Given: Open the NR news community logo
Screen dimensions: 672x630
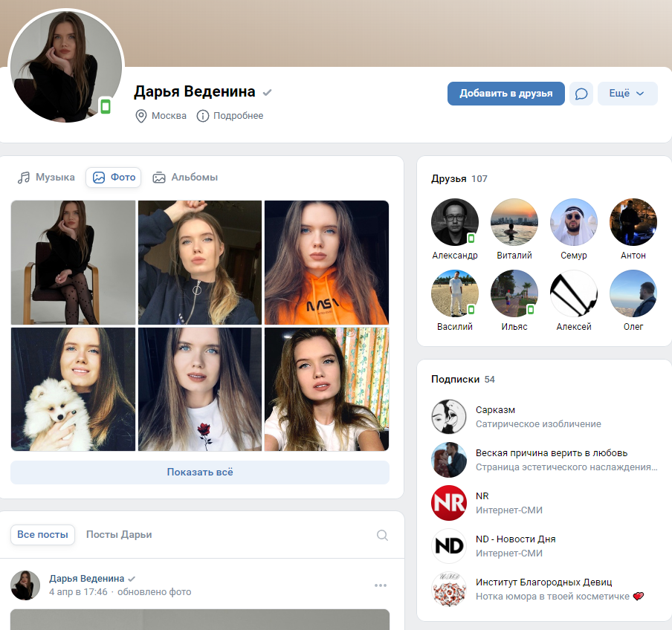Looking at the screenshot, I should (x=449, y=503).
